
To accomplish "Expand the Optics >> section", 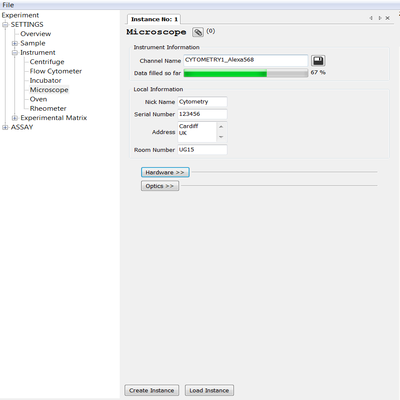I will click(x=160, y=186).
